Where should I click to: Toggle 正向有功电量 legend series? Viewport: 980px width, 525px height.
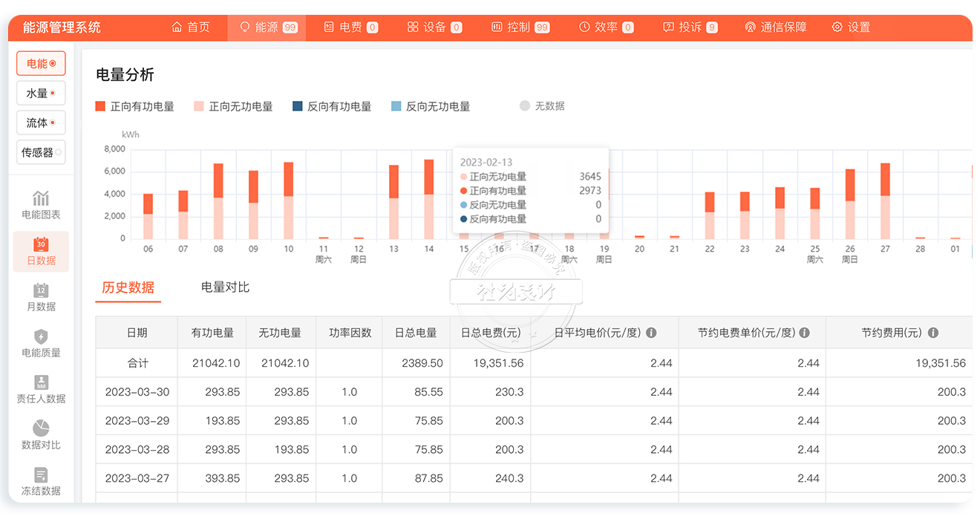pos(135,106)
